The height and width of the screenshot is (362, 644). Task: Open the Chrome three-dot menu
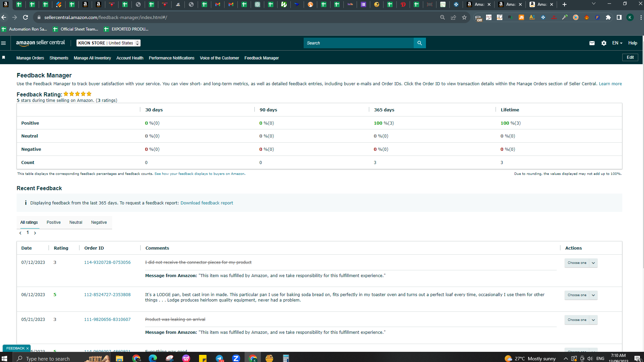coord(641,17)
